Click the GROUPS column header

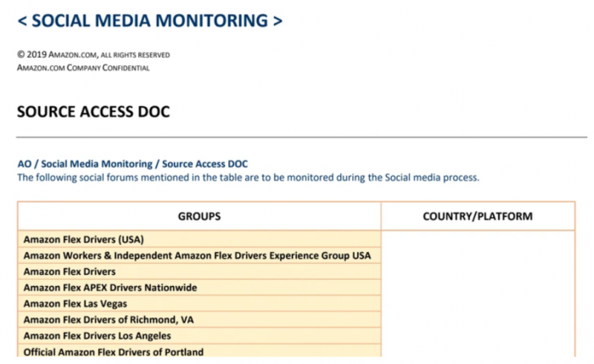click(x=199, y=216)
